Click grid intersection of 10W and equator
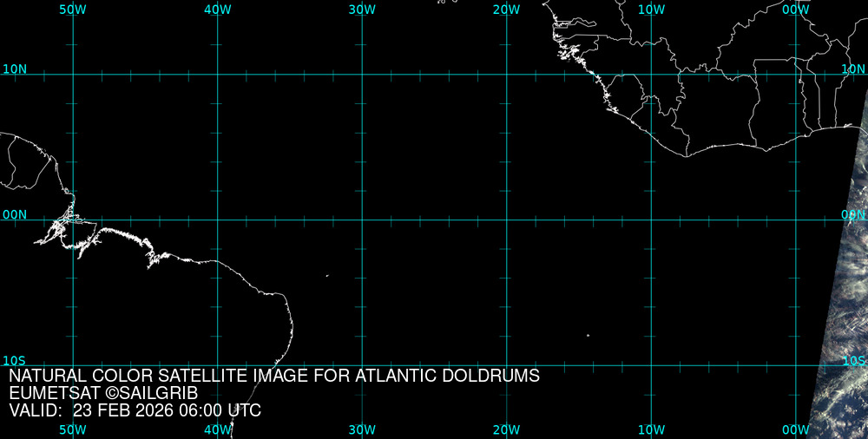The height and width of the screenshot is (439, 868). coord(651,219)
